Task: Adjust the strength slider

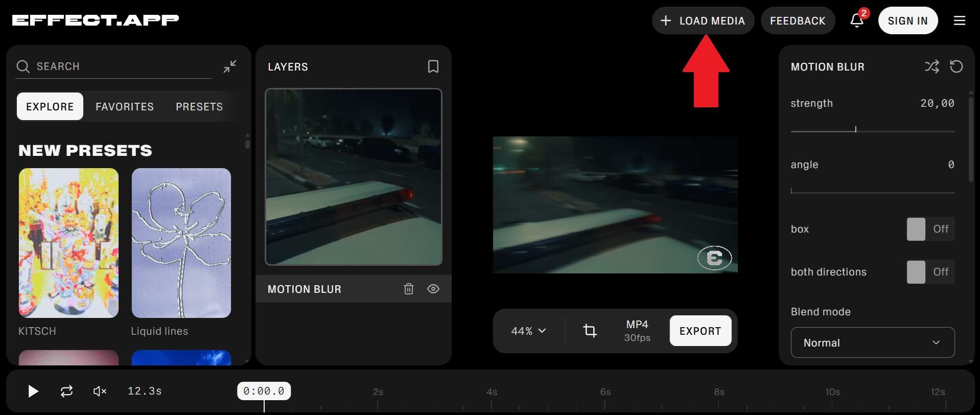Action: click(873, 131)
